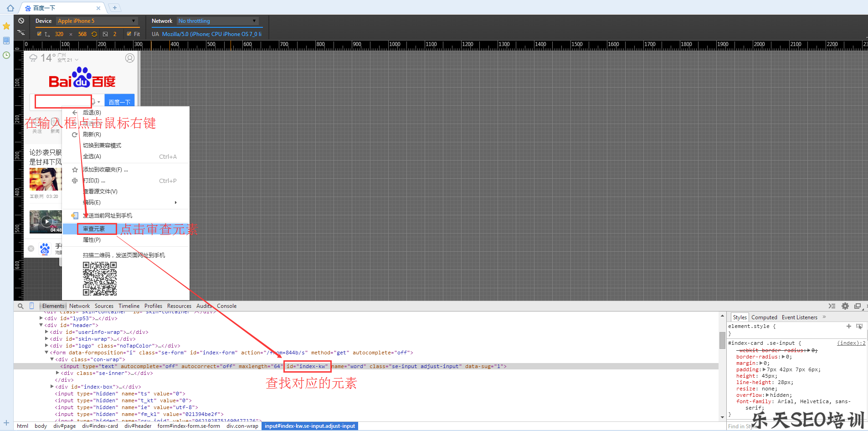The width and height of the screenshot is (868, 431).
Task: Switch to the Console tab
Action: pyautogui.click(x=226, y=306)
